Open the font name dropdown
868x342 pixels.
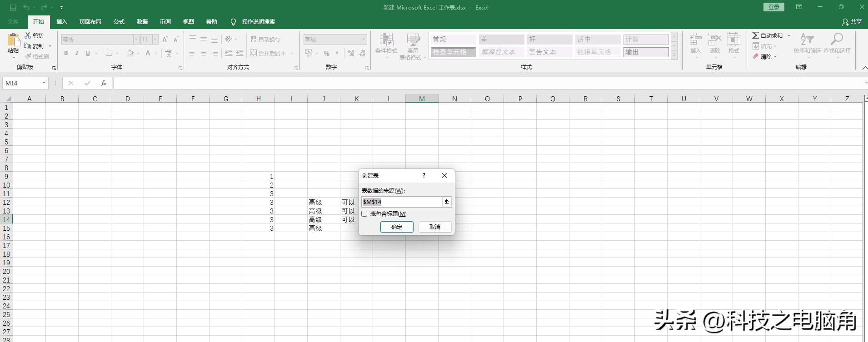pos(135,40)
